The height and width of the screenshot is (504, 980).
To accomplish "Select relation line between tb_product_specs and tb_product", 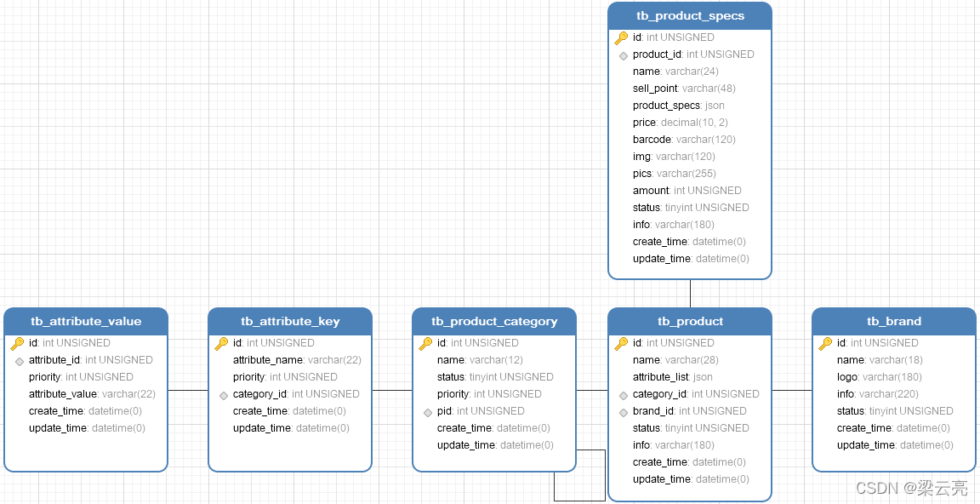I will [x=690, y=293].
